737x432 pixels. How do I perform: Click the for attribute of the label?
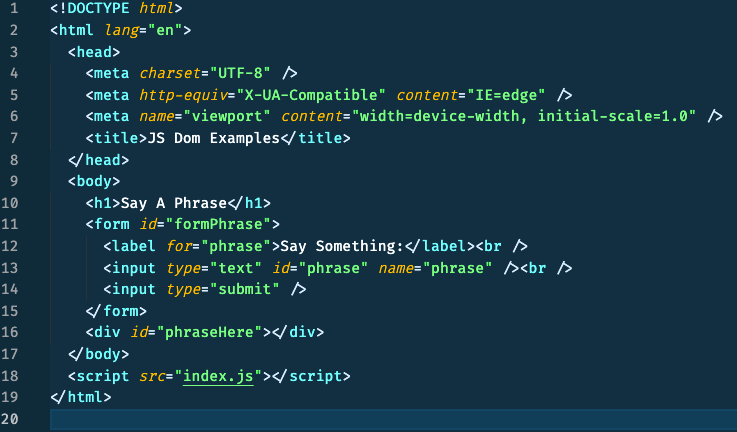179,246
